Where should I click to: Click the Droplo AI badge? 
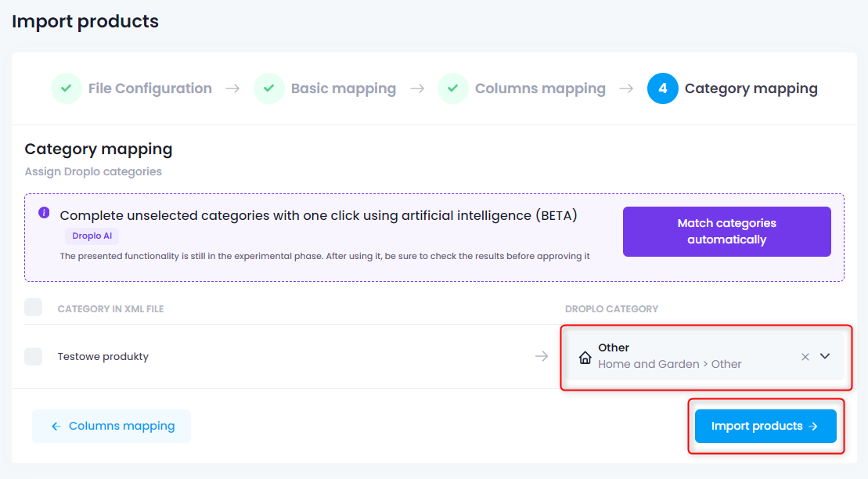(x=92, y=236)
